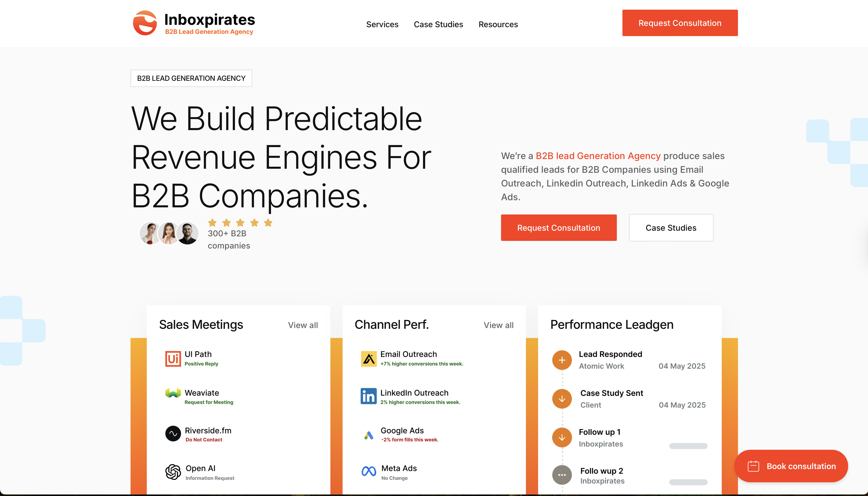Click the header Request Consultation button
This screenshot has width=868, height=496.
click(680, 23)
